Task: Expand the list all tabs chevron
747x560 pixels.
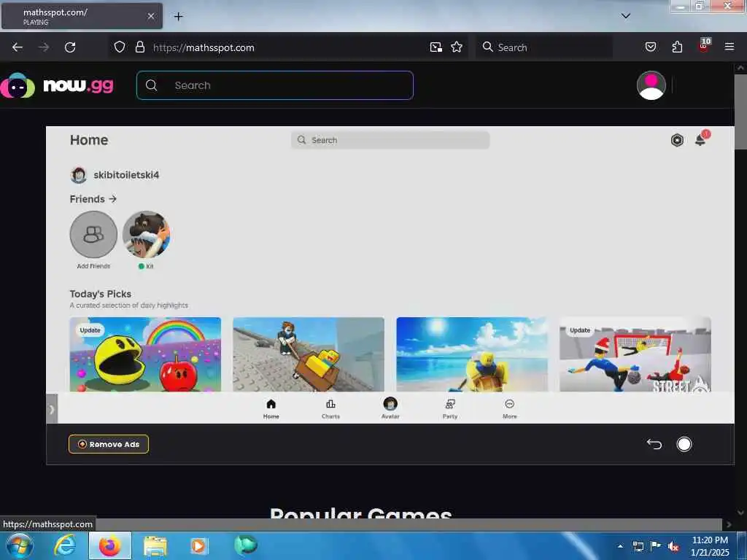Action: (625, 16)
